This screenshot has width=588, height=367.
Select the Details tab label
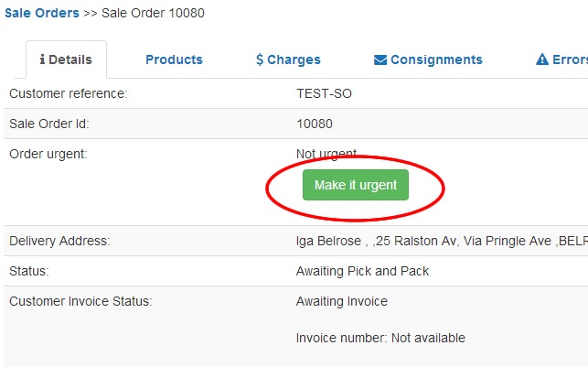pos(70,59)
